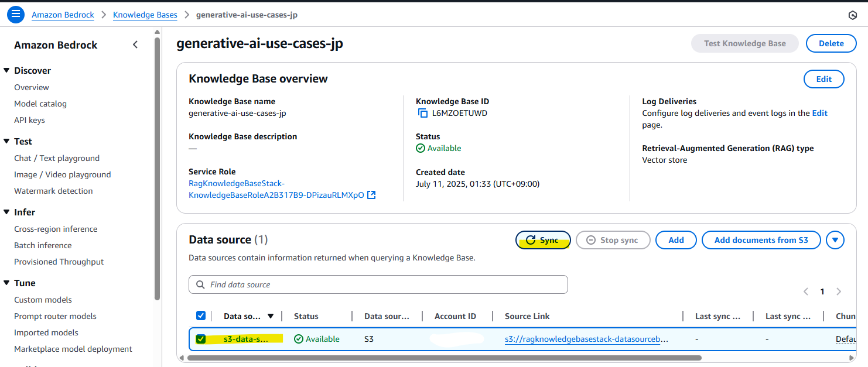The image size is (868, 367).
Task: Collapse the Test section in the sidebar
Action: 7,141
